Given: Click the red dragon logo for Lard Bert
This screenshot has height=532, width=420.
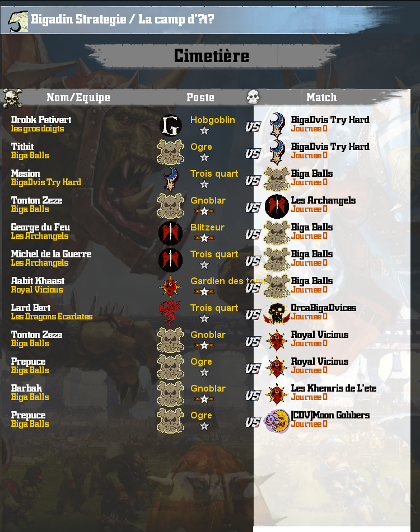Looking at the screenshot, I should tap(170, 313).
